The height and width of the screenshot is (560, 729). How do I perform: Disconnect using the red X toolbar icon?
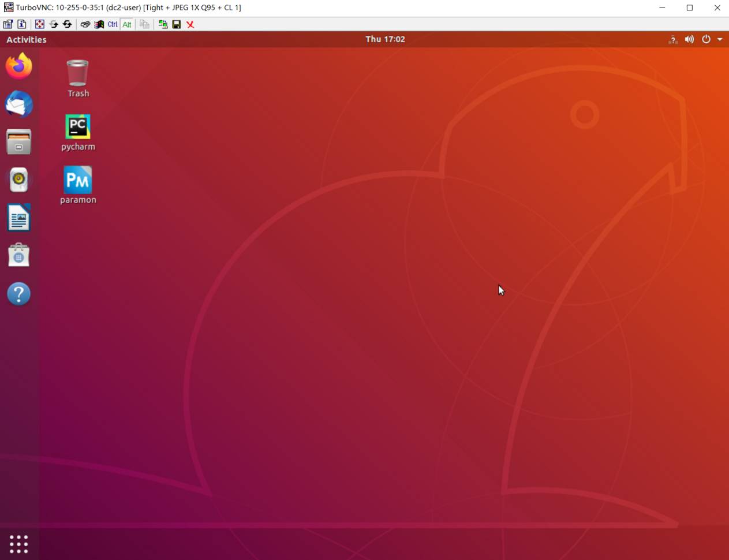tap(190, 24)
